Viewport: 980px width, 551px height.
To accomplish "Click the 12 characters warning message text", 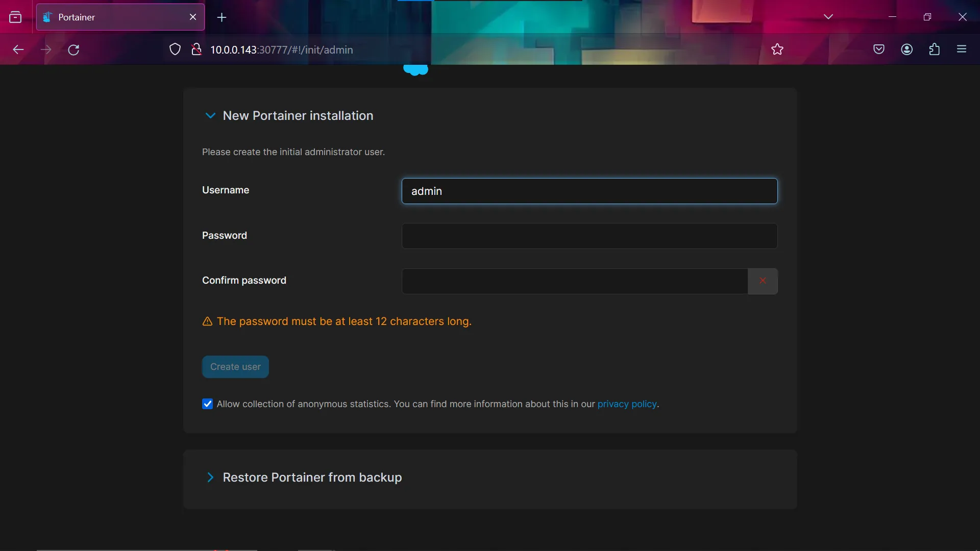I will coord(344,321).
